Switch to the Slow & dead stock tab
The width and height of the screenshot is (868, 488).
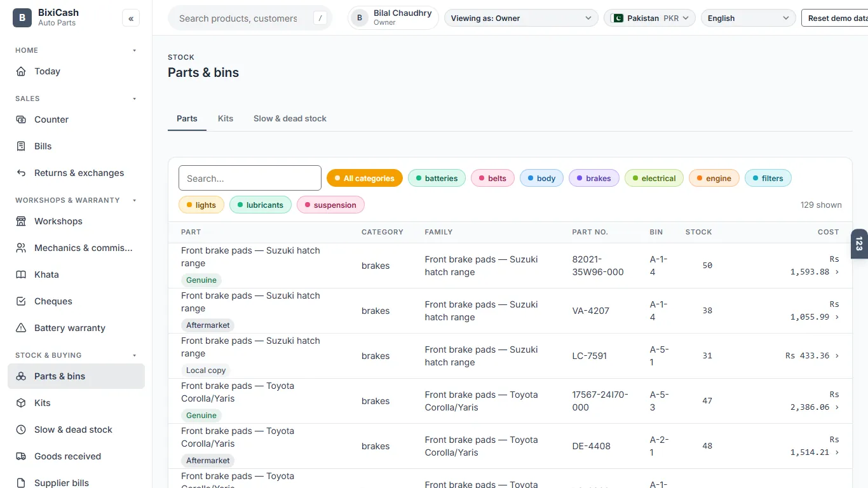click(x=290, y=119)
